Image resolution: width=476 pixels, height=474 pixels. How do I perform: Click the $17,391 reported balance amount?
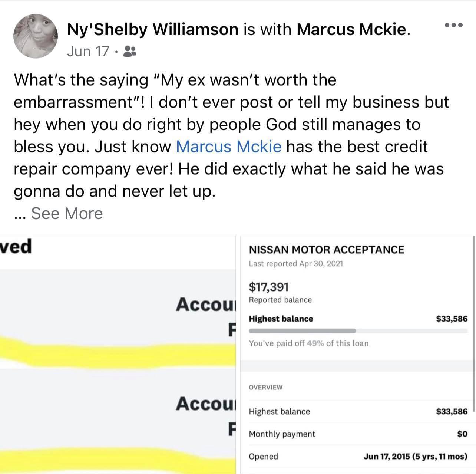269,287
